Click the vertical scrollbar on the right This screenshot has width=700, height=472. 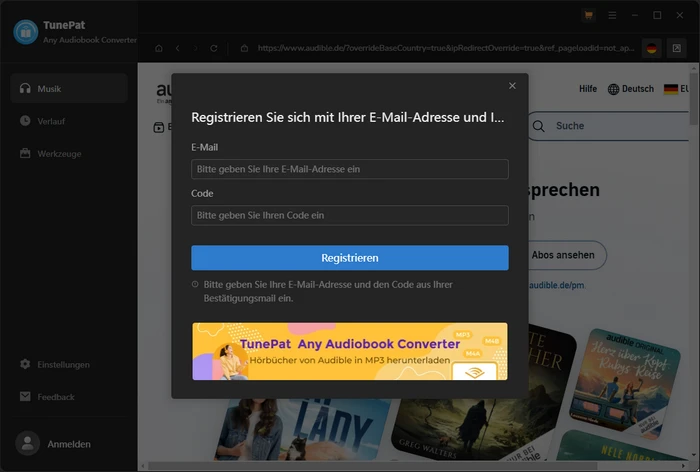pyautogui.click(x=694, y=98)
